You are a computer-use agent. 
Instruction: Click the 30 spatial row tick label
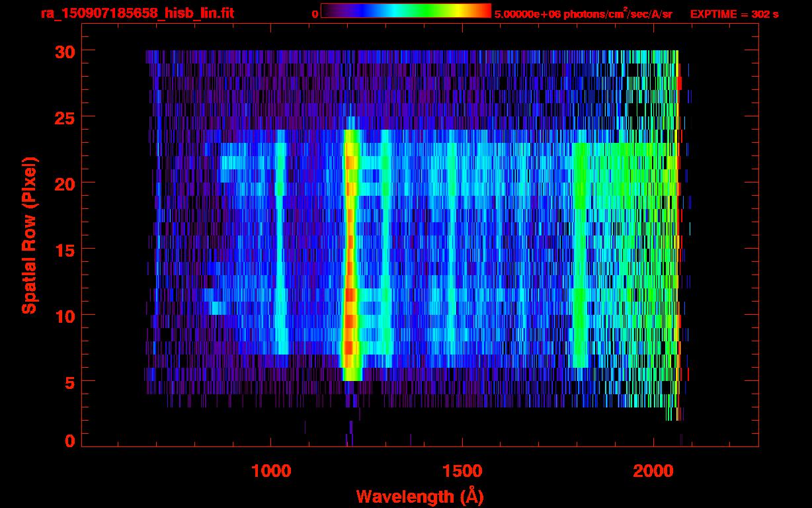(64, 51)
